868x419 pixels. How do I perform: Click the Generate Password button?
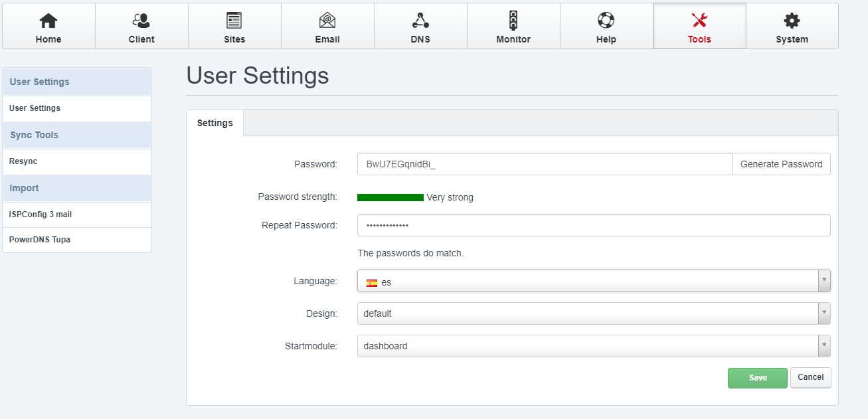point(781,164)
